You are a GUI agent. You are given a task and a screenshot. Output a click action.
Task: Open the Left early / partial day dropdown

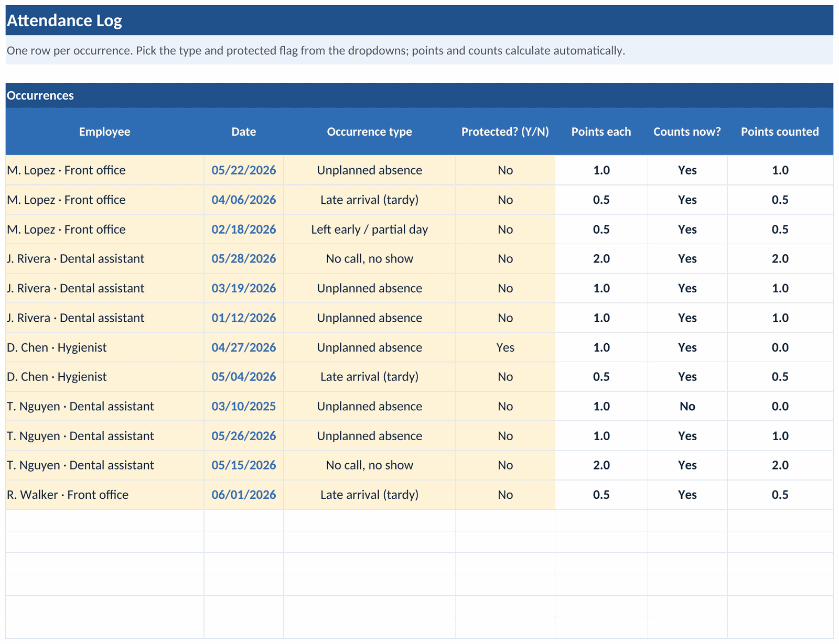point(370,230)
